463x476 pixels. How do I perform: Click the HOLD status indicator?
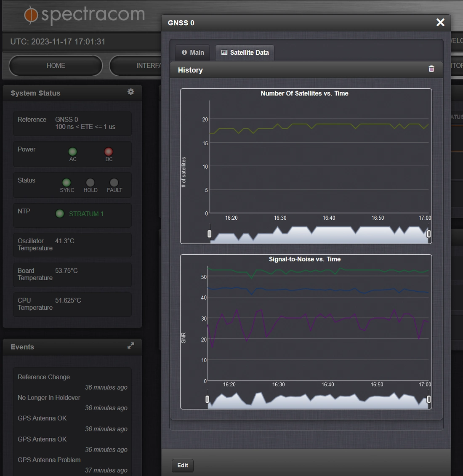click(90, 183)
